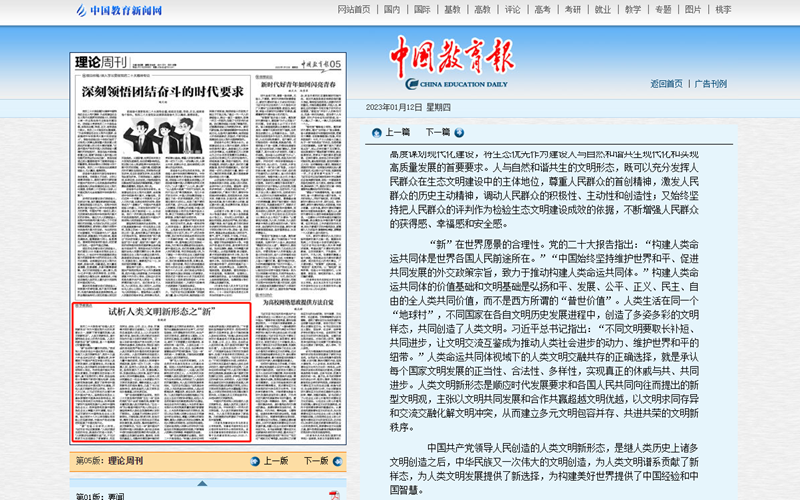Click the previous page (上一版) arrow icon
This screenshot has height=500, width=800.
pyautogui.click(x=256, y=461)
